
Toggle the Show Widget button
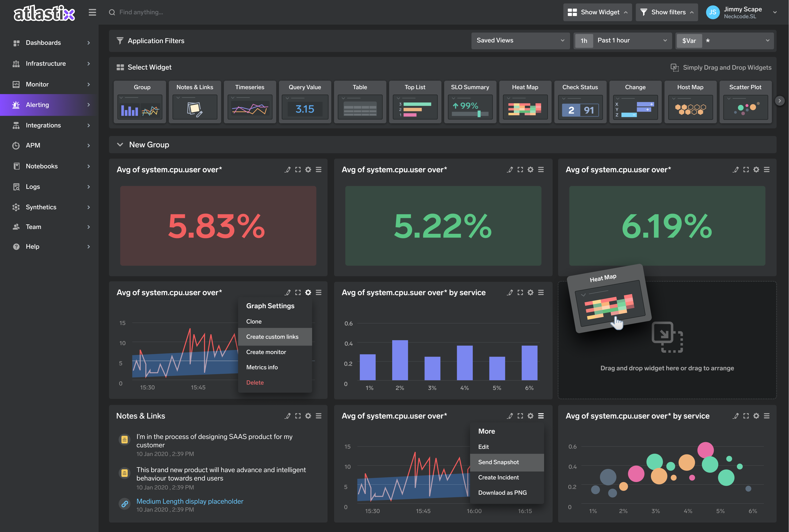tap(597, 13)
